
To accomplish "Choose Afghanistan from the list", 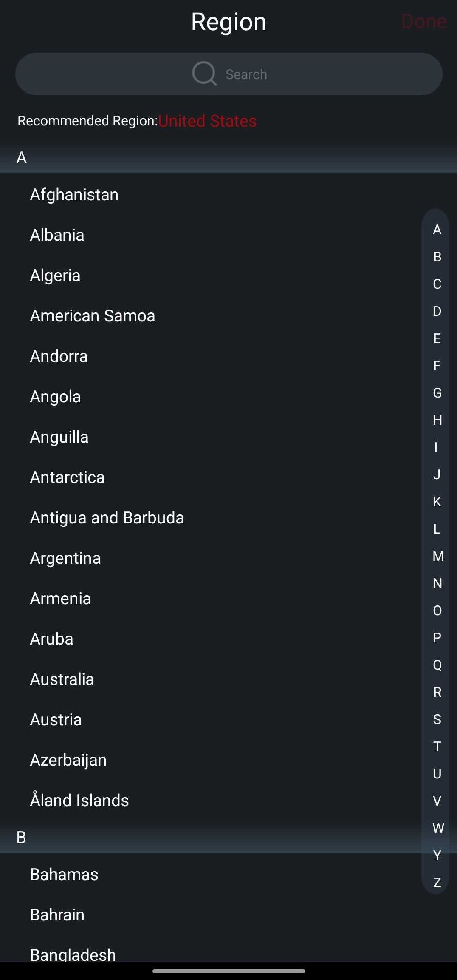I will coord(228,195).
